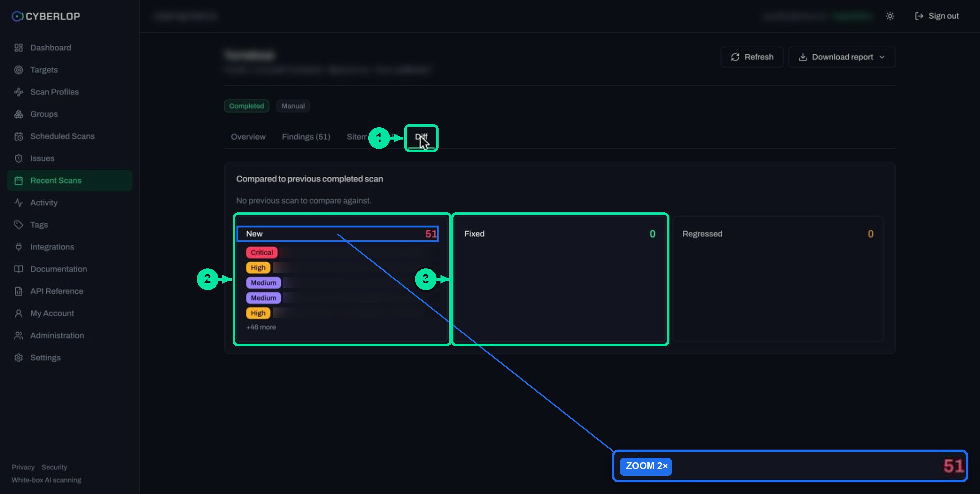Image resolution: width=980 pixels, height=494 pixels.
Task: Open API Reference file icon
Action: tap(18, 291)
